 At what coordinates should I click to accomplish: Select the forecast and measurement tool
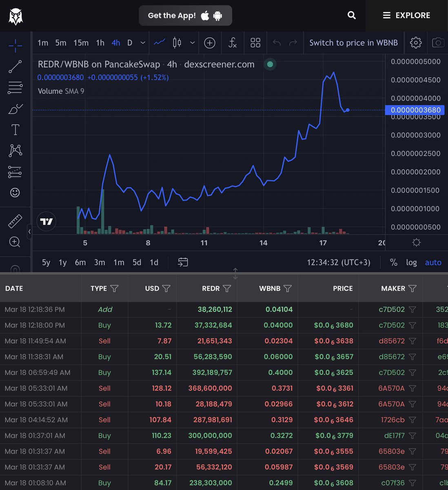point(15,172)
